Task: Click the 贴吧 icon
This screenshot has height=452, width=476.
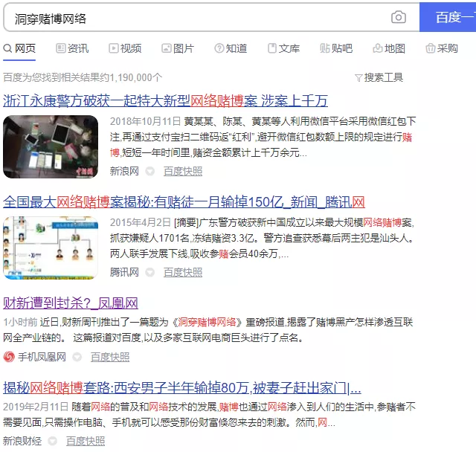Action: point(325,48)
